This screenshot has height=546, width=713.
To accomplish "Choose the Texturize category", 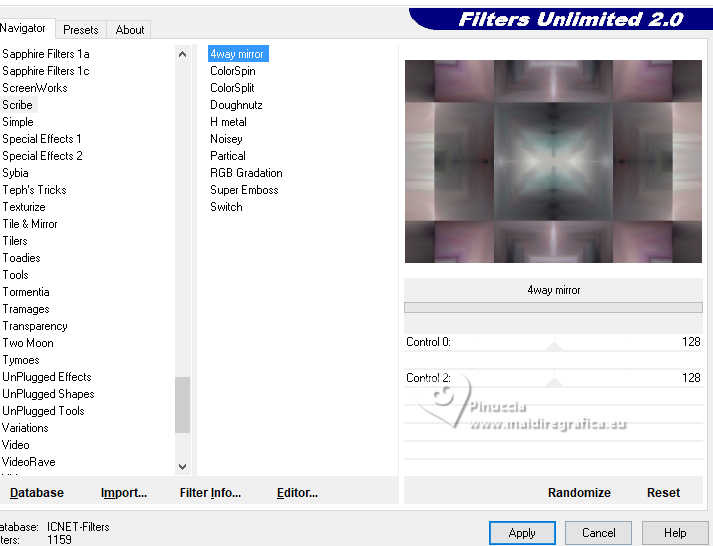I will pos(24,207).
